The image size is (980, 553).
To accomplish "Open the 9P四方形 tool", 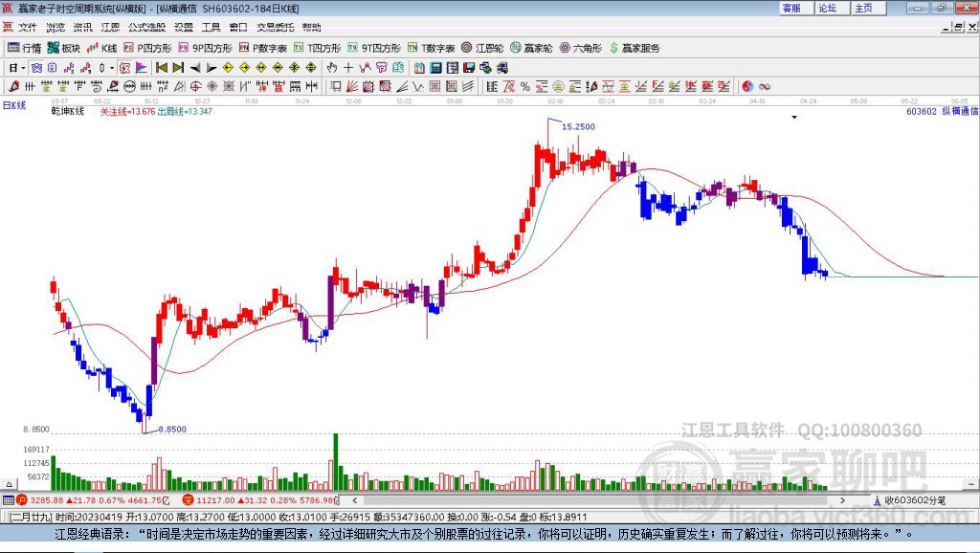I will pyautogui.click(x=206, y=48).
